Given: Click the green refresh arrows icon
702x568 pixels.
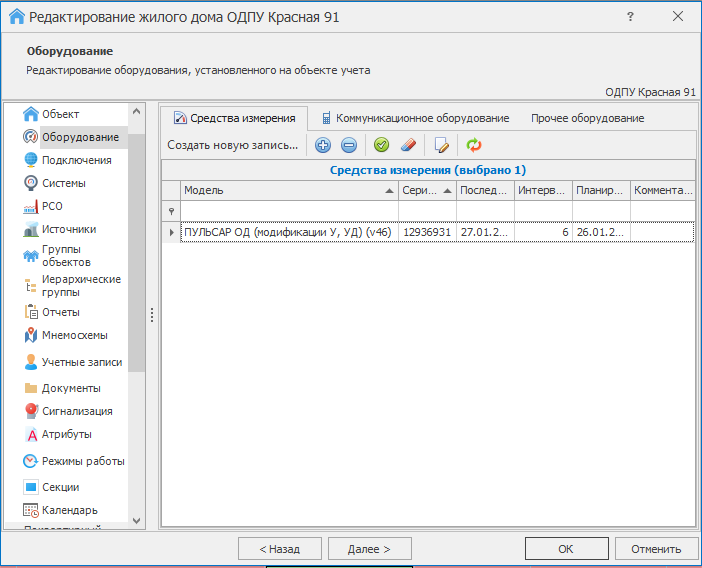Looking at the screenshot, I should click(x=474, y=145).
